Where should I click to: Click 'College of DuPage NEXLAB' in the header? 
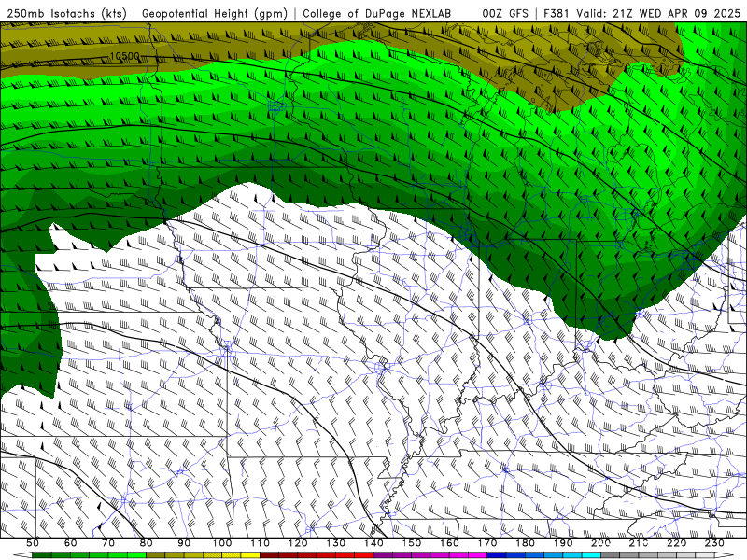click(377, 13)
